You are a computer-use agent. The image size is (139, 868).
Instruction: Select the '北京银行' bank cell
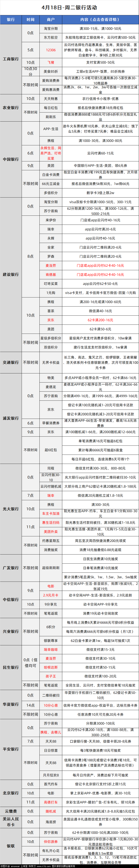coord(11,793)
